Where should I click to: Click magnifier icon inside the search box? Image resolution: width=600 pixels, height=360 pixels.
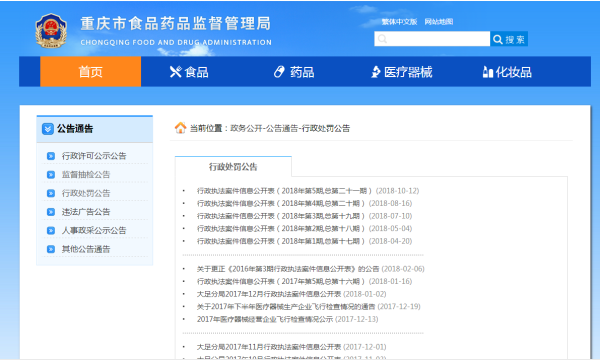pos(382,39)
